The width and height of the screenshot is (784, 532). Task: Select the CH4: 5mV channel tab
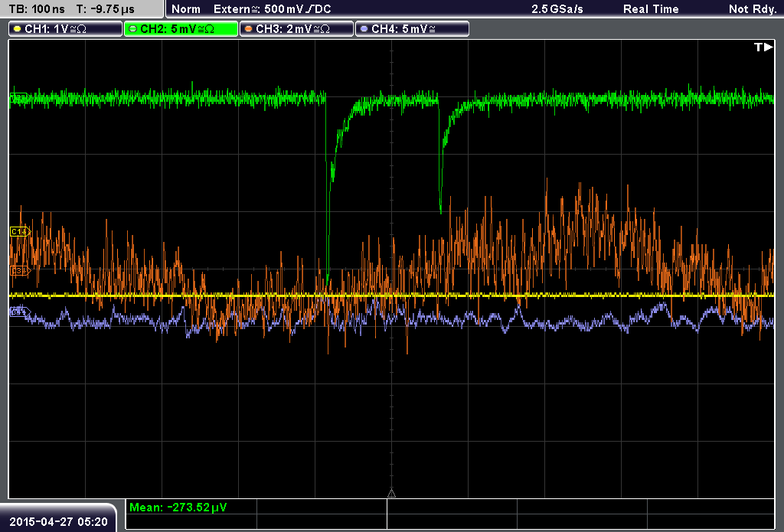click(x=412, y=29)
